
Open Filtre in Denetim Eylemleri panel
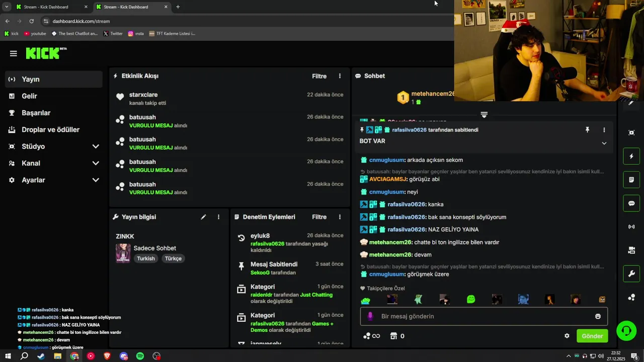tap(319, 217)
